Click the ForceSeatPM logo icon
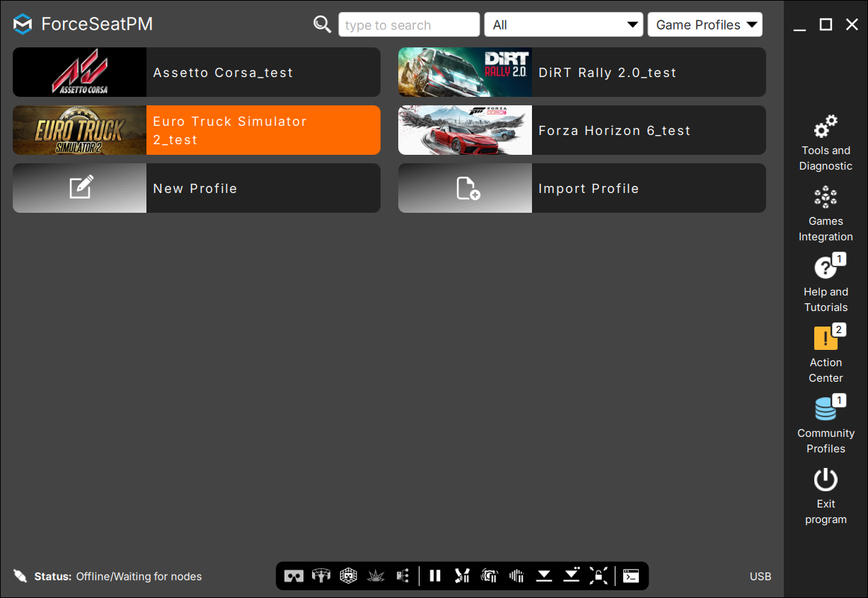Viewport: 868px width, 598px height. point(23,25)
